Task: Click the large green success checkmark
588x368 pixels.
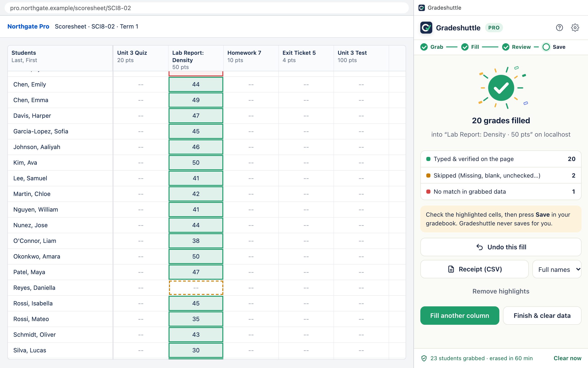Action: (501, 88)
